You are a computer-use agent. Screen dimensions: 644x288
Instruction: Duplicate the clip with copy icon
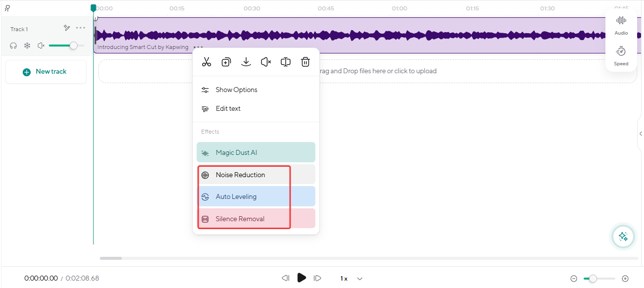(226, 62)
